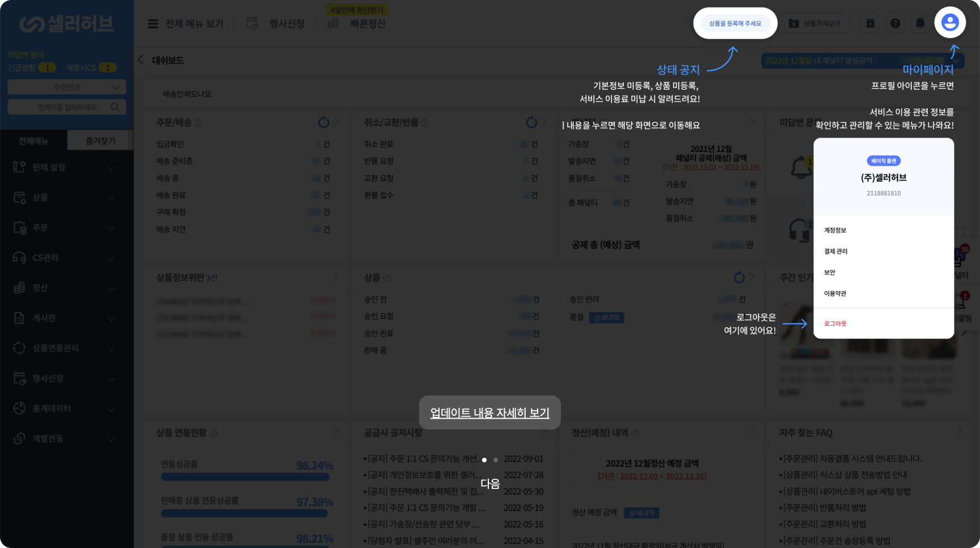Screen dimensions: 980x548
Task: Click the help question mark icon
Action: click(895, 23)
